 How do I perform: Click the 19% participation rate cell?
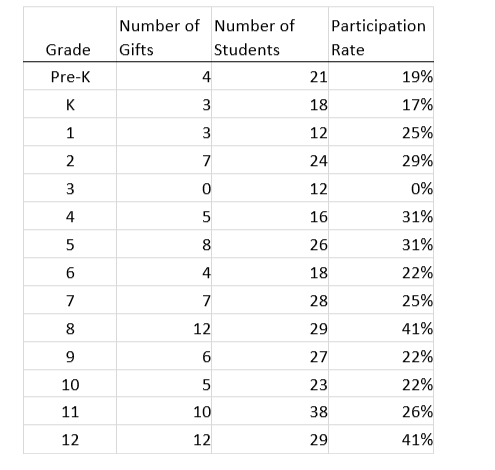click(381, 76)
